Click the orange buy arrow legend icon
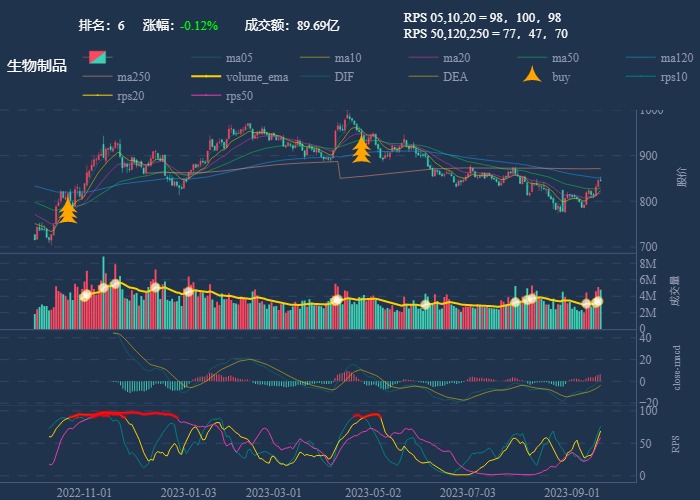 [533, 77]
